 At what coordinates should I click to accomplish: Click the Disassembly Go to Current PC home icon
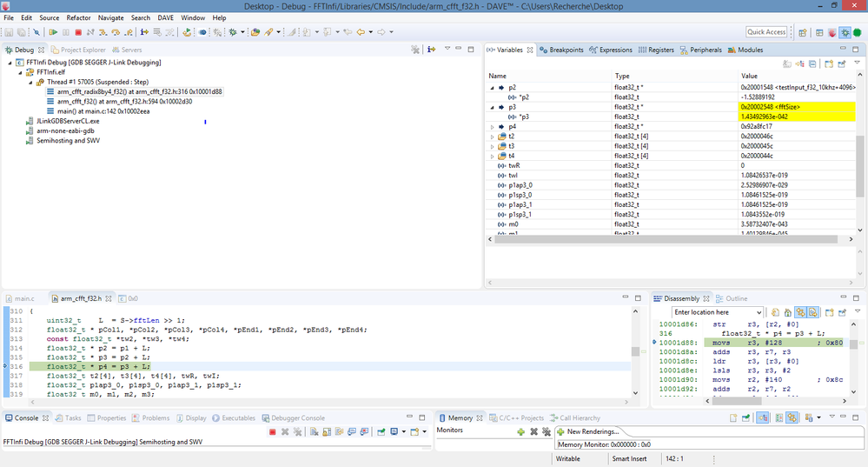tap(787, 312)
